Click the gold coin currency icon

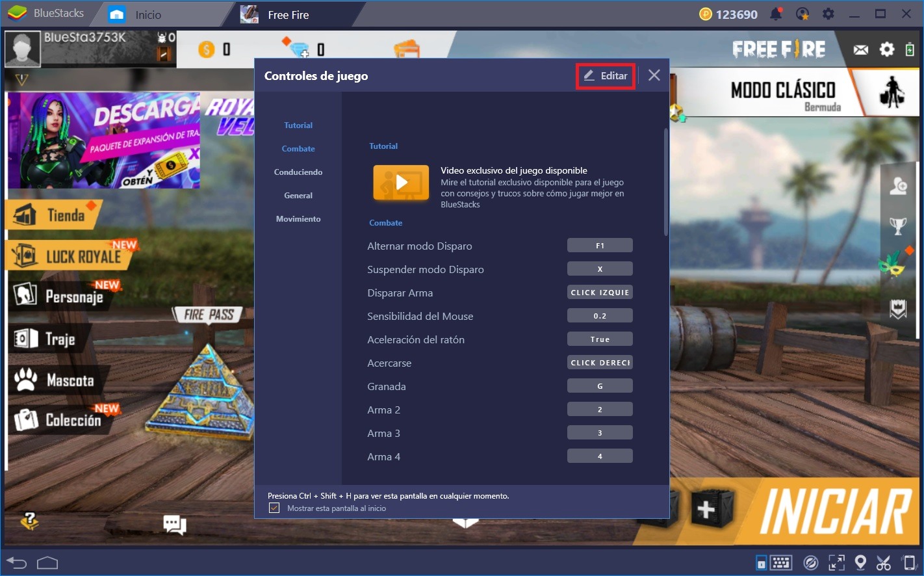click(x=207, y=49)
